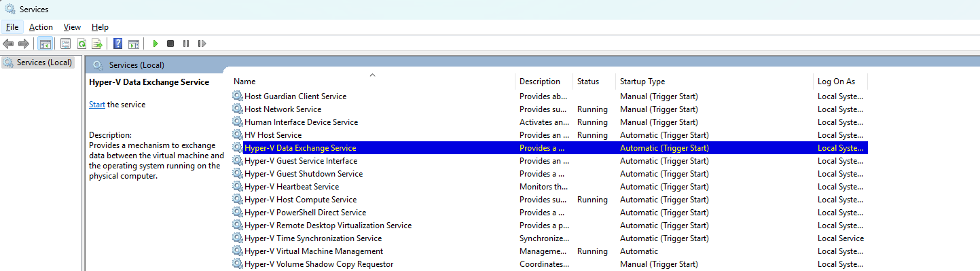Click Running status of Host Network Service
980x271 pixels.
tap(592, 109)
